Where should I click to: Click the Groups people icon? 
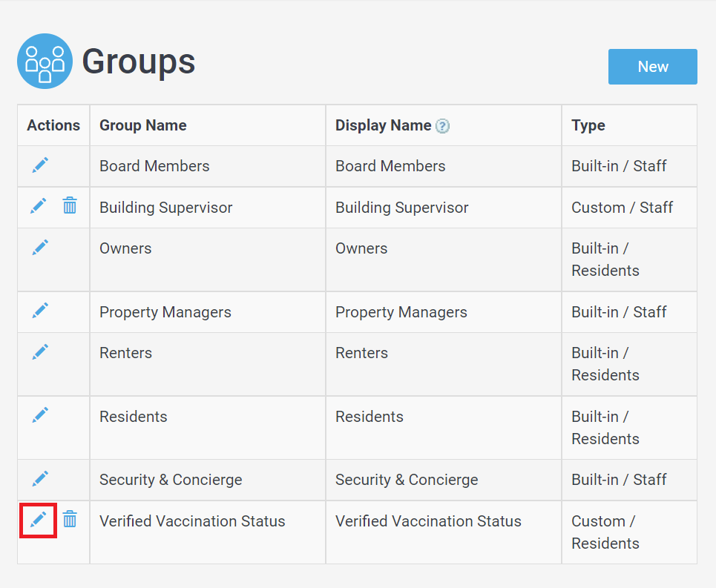coord(45,61)
